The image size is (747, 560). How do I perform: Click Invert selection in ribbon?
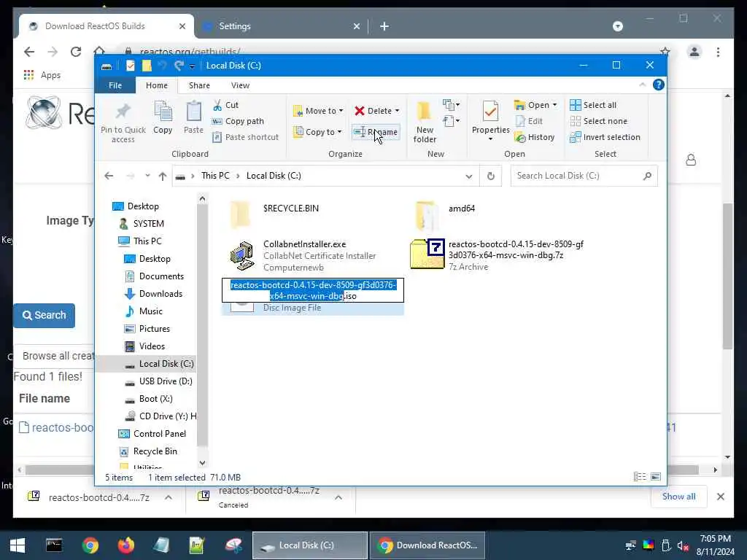(x=605, y=137)
